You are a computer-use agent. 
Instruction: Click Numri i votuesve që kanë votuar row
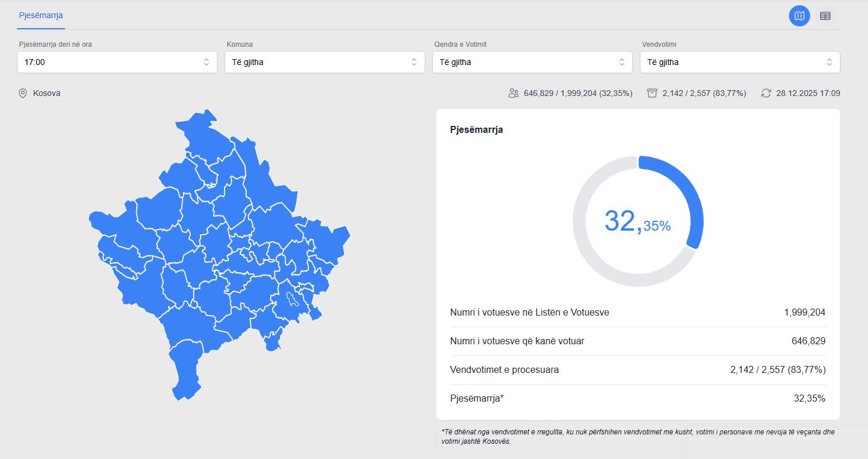pyautogui.click(x=638, y=341)
